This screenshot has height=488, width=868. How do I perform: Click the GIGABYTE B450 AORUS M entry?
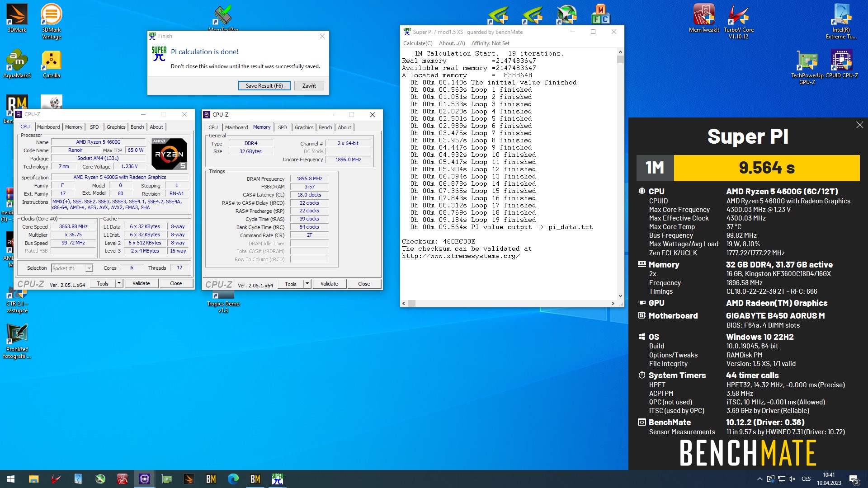click(x=775, y=316)
